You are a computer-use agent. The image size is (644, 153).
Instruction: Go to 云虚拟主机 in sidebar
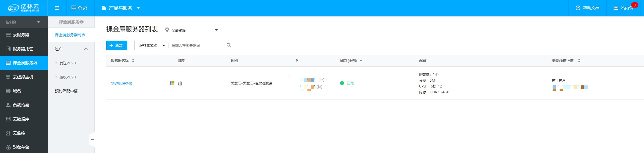24,77
